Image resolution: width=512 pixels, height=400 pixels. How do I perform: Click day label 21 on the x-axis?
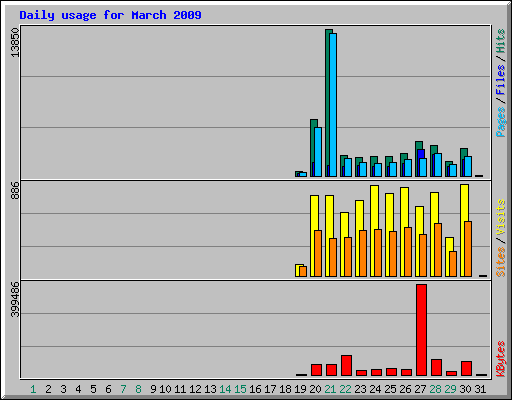click(330, 389)
